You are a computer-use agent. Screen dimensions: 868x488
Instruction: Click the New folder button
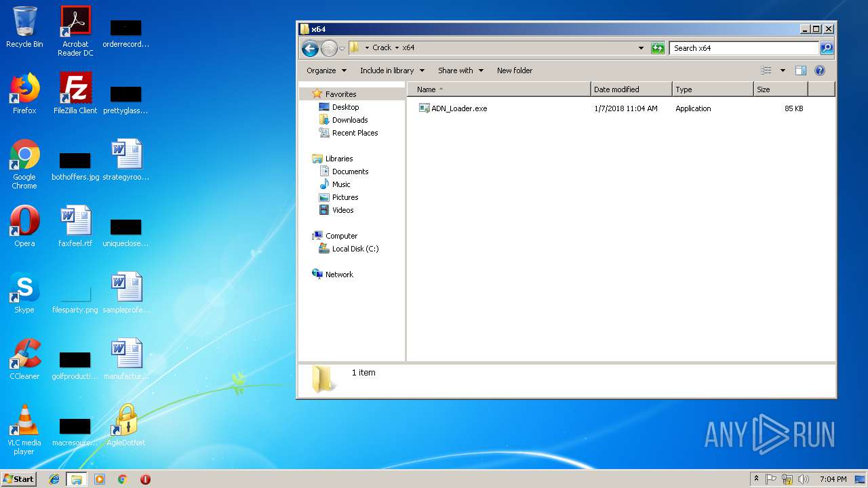515,70
